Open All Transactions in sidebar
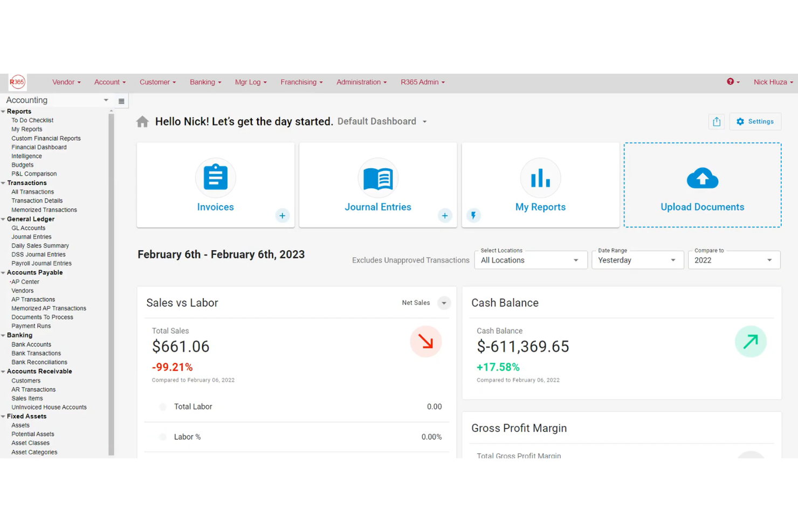Screen dimensions: 798x532 click(x=32, y=192)
